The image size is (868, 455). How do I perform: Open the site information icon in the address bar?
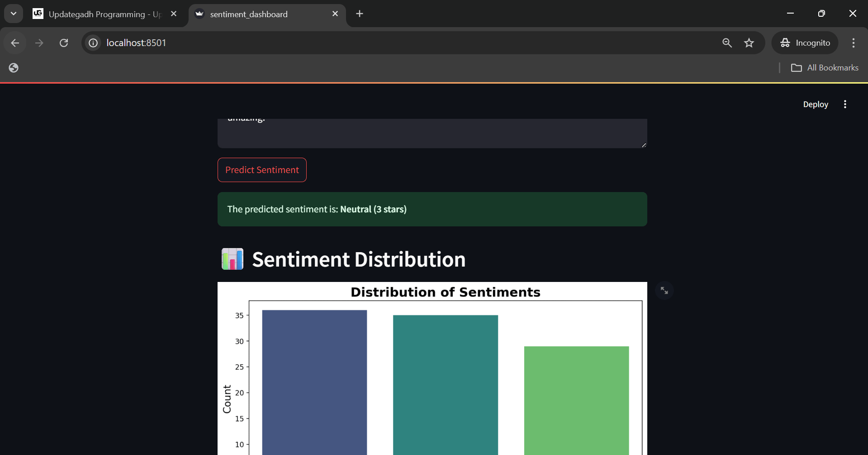[x=93, y=43]
